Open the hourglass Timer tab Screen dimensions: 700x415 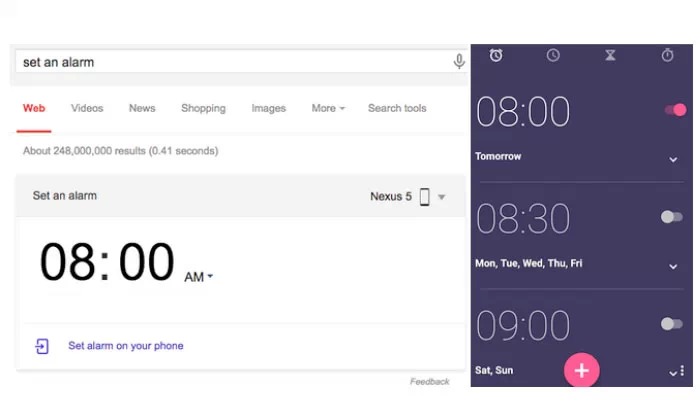610,56
